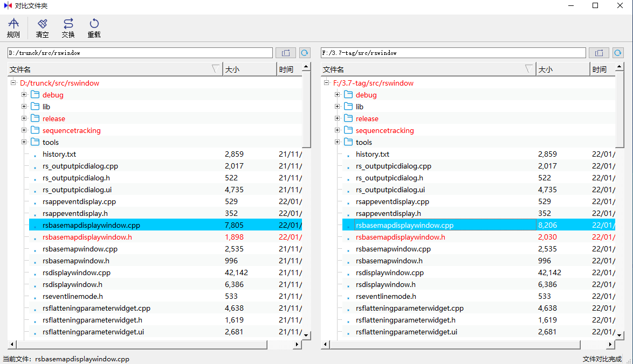Browse for the left folder path

tap(286, 53)
